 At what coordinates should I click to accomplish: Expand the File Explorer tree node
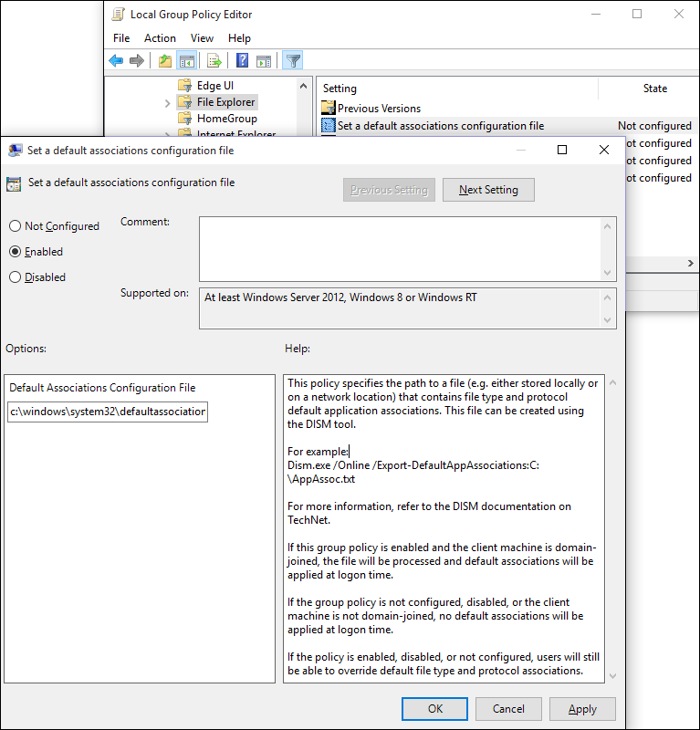(x=167, y=103)
